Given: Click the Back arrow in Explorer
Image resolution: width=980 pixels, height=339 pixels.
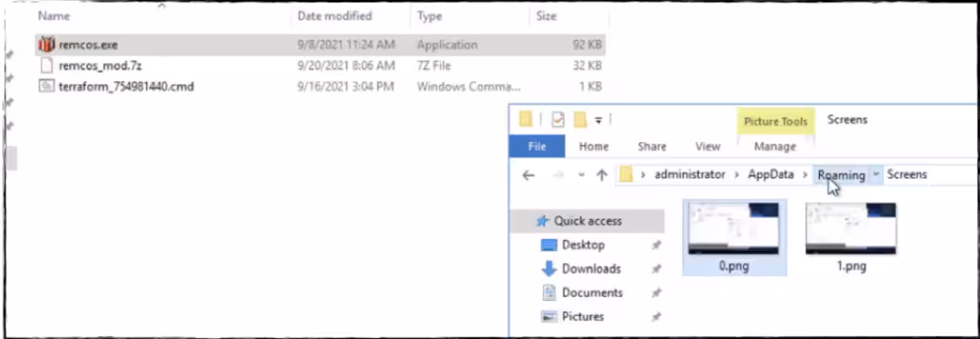Looking at the screenshot, I should pos(528,176).
